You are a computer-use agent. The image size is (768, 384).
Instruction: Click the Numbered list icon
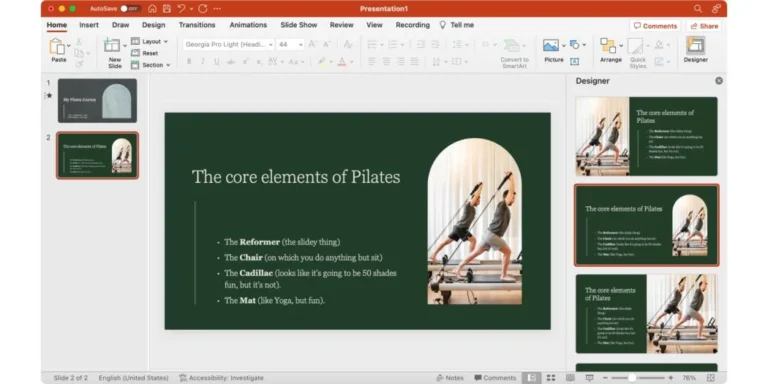click(x=393, y=45)
